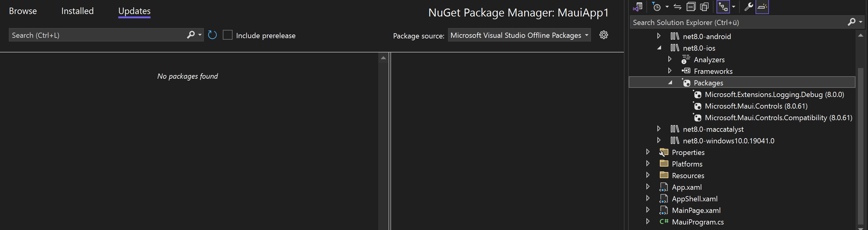Expand the MainPage.xaml node
This screenshot has width=868, height=230.
coord(647,210)
